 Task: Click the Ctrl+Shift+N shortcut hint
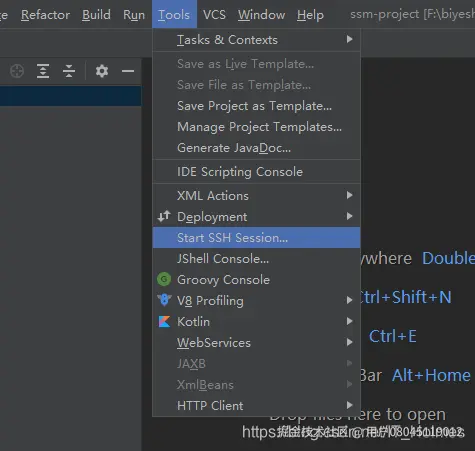pos(406,297)
